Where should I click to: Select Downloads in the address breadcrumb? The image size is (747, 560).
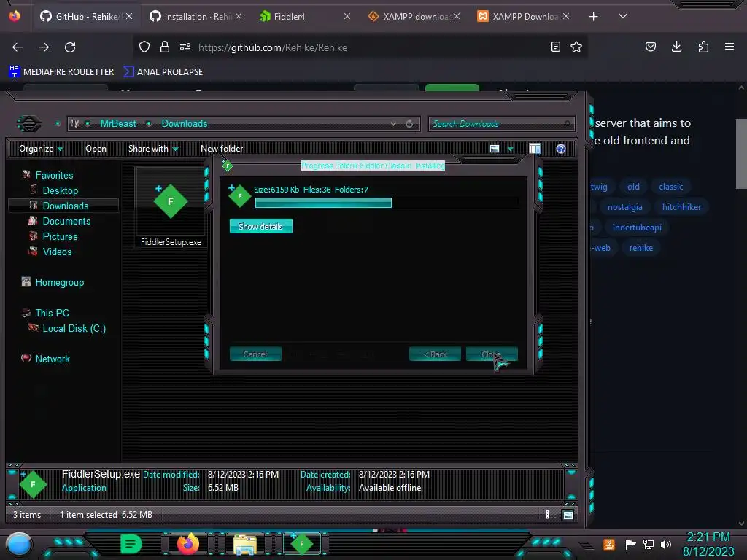(x=185, y=123)
